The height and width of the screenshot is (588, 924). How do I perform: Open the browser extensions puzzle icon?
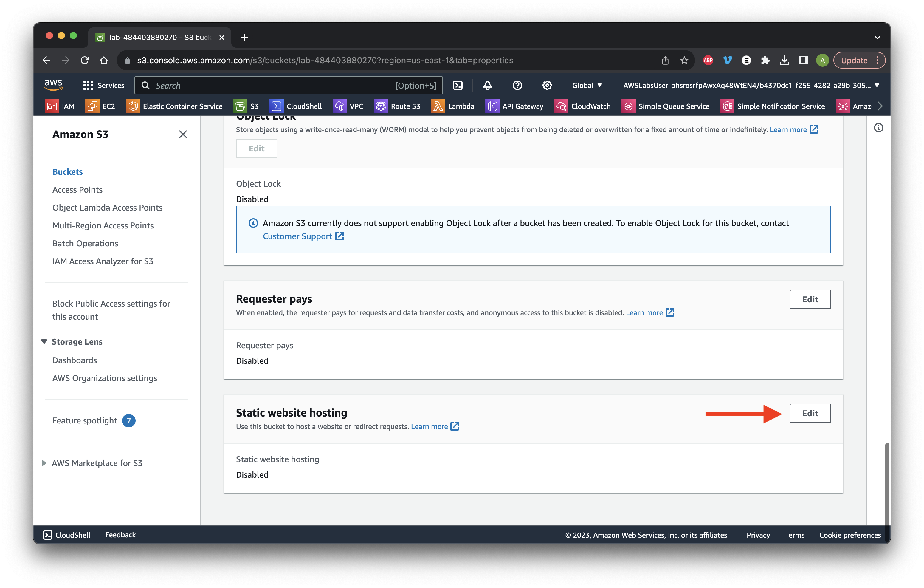click(765, 60)
